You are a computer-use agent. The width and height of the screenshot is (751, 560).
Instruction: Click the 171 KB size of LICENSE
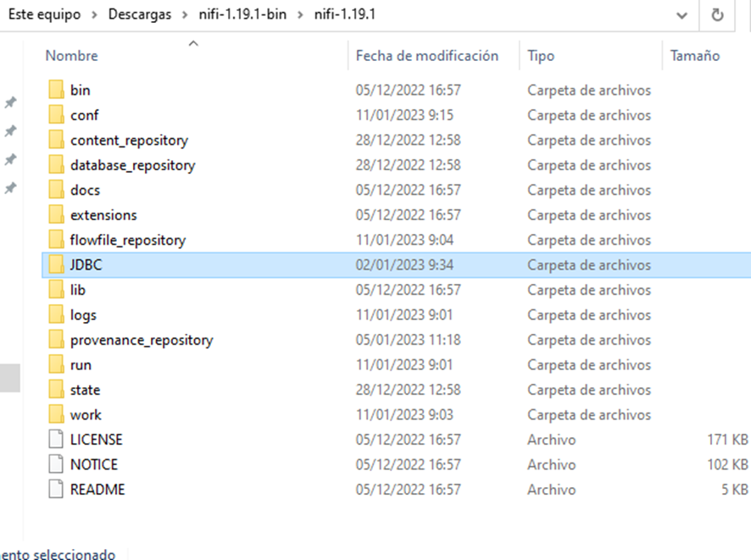[727, 440]
